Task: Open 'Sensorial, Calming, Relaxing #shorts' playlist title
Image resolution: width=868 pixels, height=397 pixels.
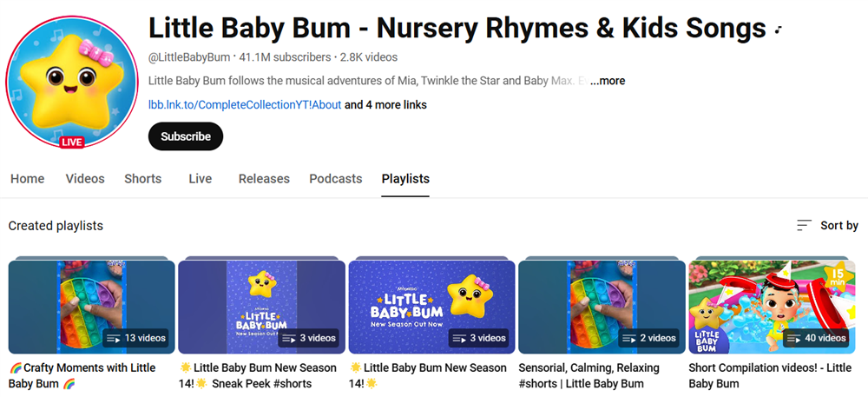Action: [589, 375]
